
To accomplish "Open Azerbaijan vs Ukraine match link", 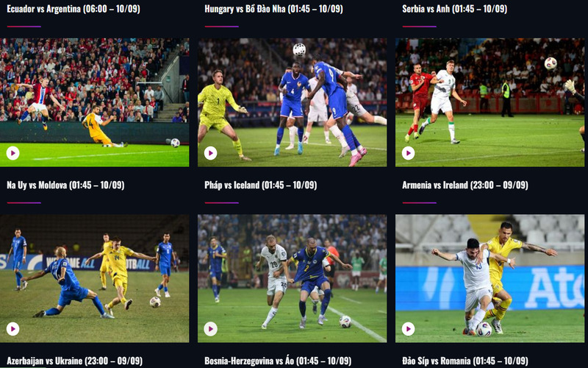I will [x=75, y=361].
